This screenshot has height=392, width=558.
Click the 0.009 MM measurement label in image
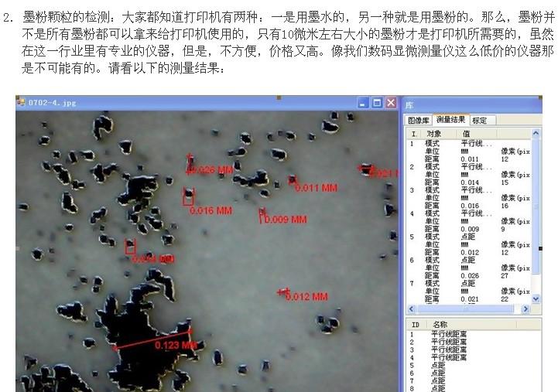coord(286,220)
